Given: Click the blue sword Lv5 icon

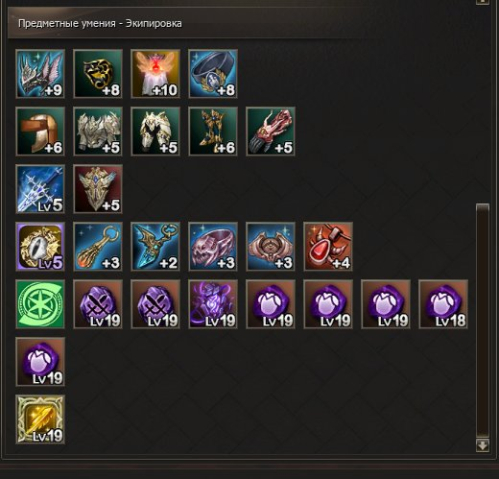Looking at the screenshot, I should (x=40, y=189).
